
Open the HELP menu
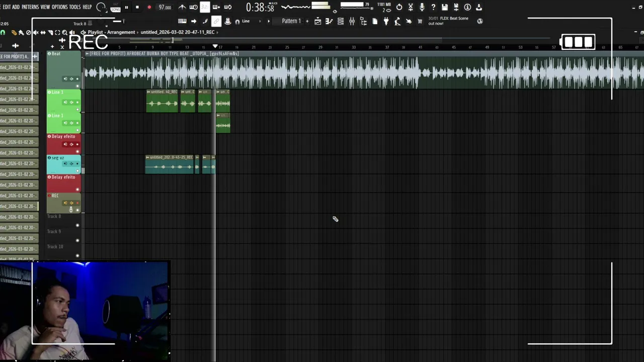click(87, 7)
